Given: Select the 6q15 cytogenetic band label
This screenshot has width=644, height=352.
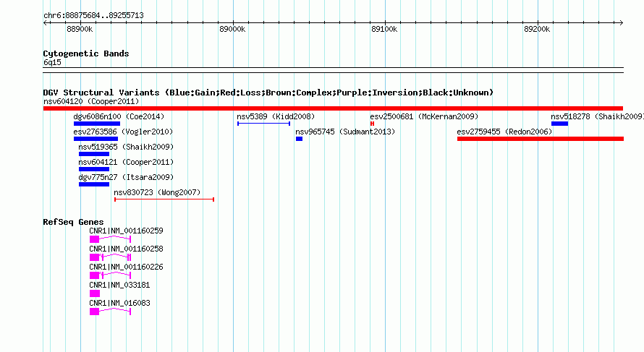Looking at the screenshot, I should coord(52,62).
